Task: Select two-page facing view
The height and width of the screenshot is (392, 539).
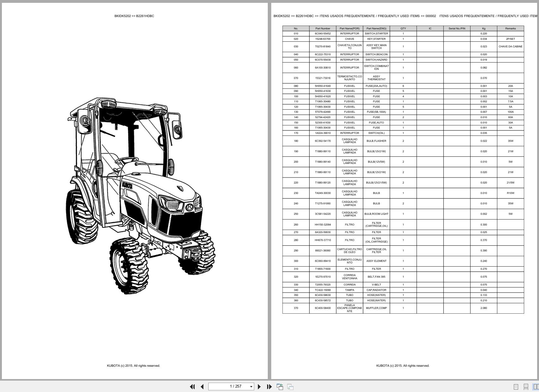Action: [x=536, y=387]
